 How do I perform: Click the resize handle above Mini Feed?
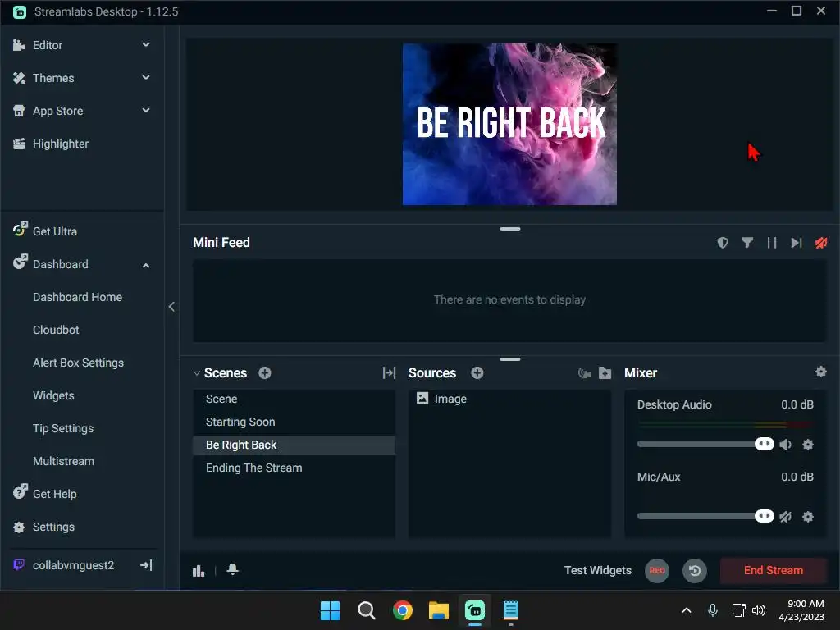510,229
